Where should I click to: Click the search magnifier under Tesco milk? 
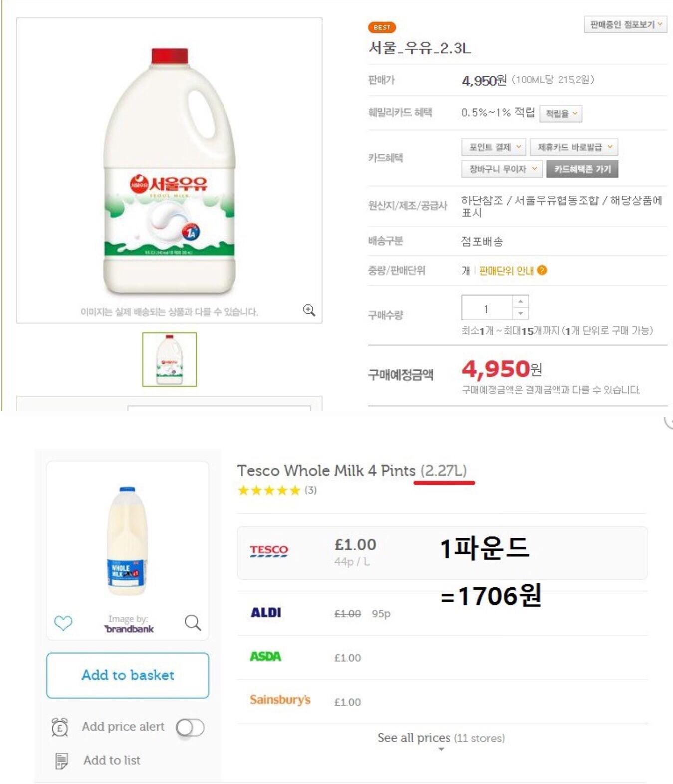(x=193, y=622)
